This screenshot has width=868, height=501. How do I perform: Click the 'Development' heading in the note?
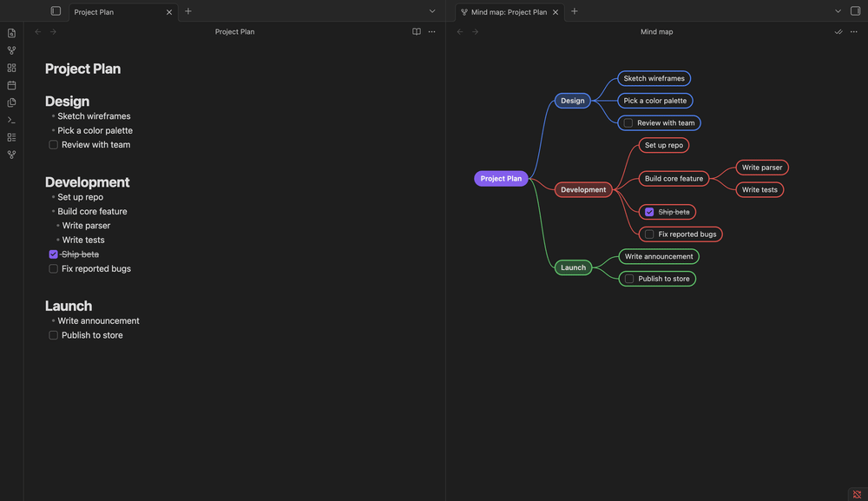pyautogui.click(x=88, y=182)
